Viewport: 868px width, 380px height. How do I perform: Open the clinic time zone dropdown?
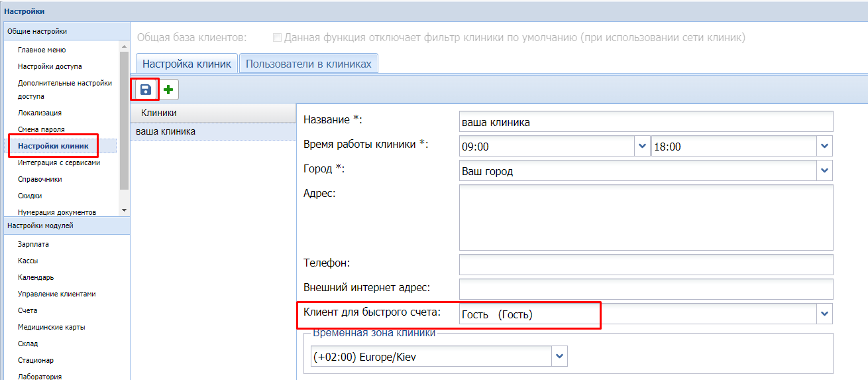click(560, 357)
